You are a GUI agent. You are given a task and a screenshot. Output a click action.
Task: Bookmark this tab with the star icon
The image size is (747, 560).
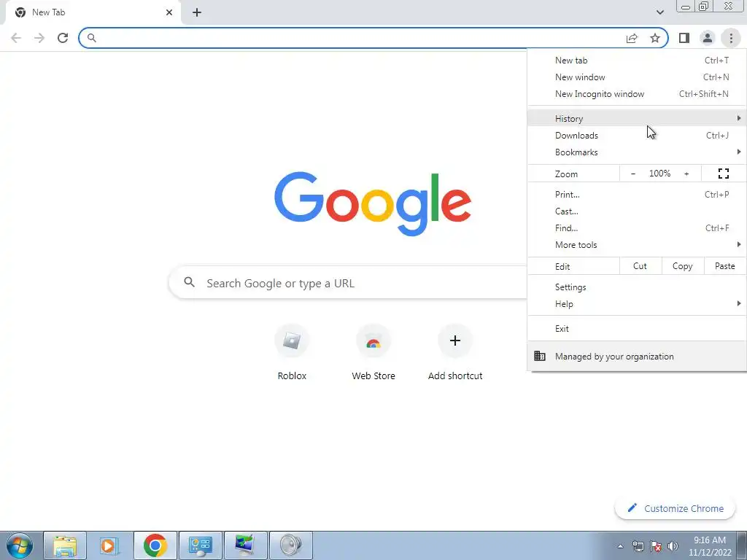(x=655, y=38)
